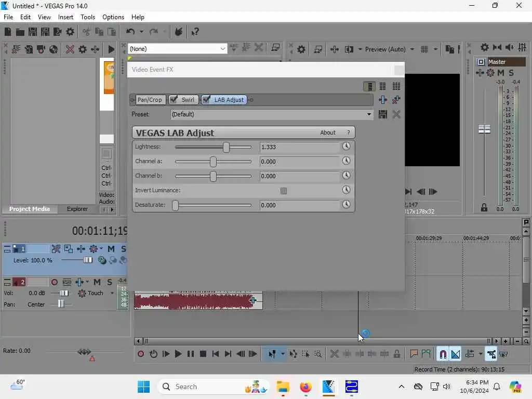Mute video track 1
Screen dimensions: 532x399
111,249
